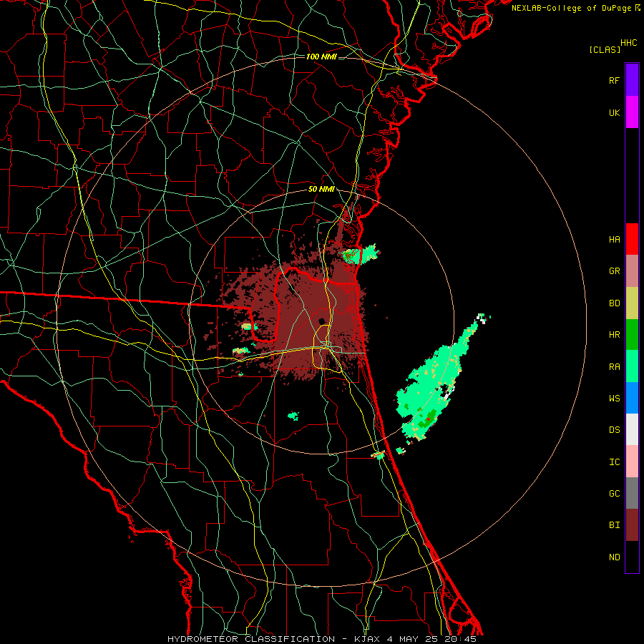Click the 50 NMI range ring label
The width and height of the screenshot is (644, 644).
321,189
